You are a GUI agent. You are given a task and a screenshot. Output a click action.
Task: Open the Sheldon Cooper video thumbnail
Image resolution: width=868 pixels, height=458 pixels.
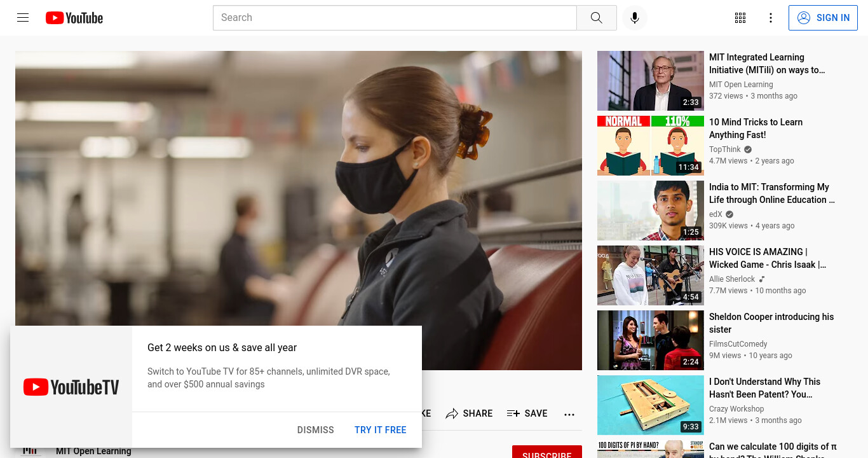[x=651, y=340]
